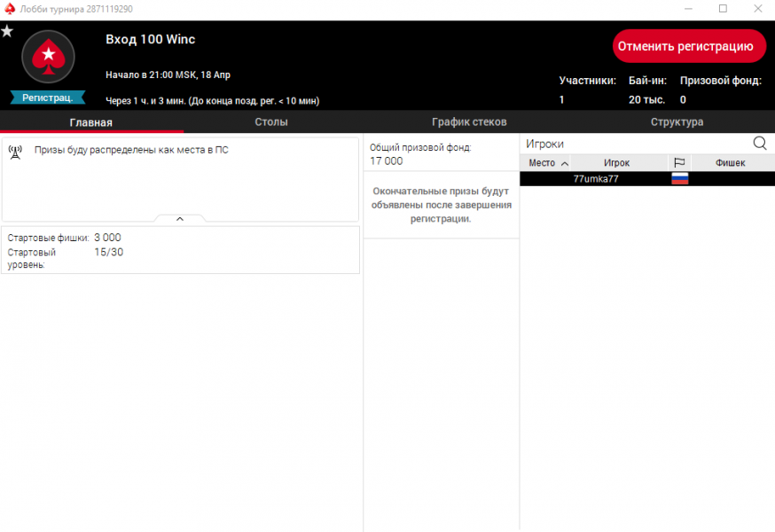Click the PokerStars red spade logo
Image resolution: width=775 pixels, height=532 pixels.
(48, 59)
